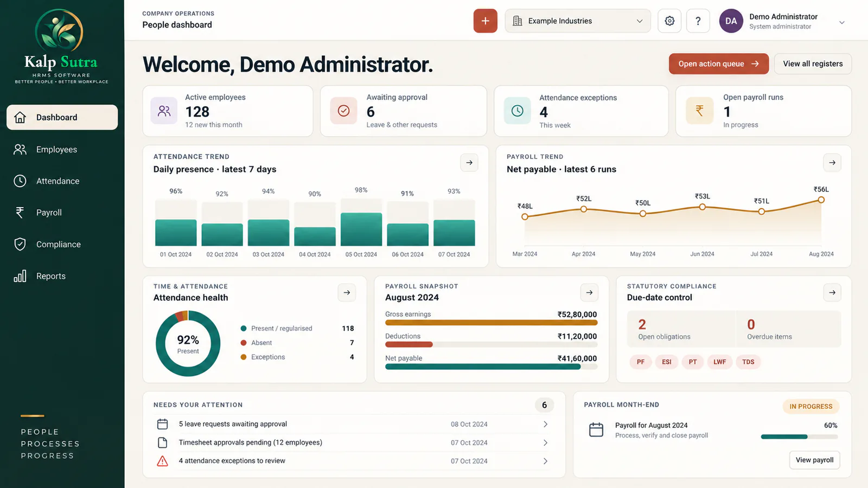The height and width of the screenshot is (488, 868).
Task: Click the Kalp Sutra logo
Action: click(61, 47)
